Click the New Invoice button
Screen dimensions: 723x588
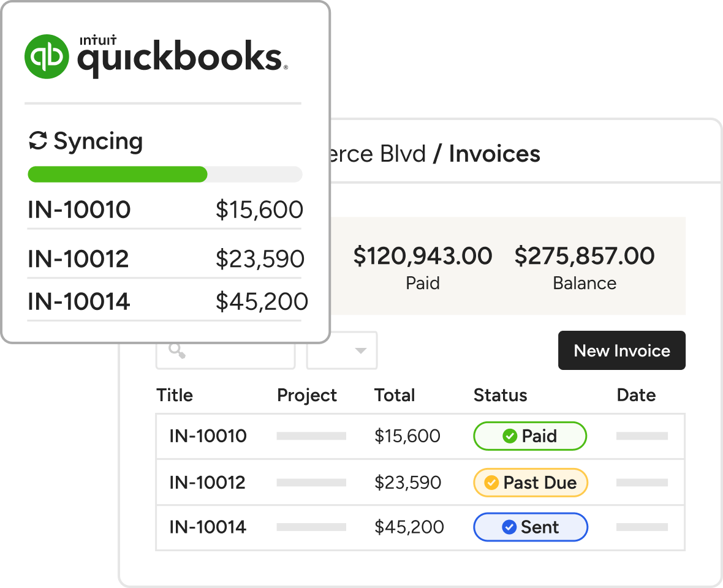621,350
